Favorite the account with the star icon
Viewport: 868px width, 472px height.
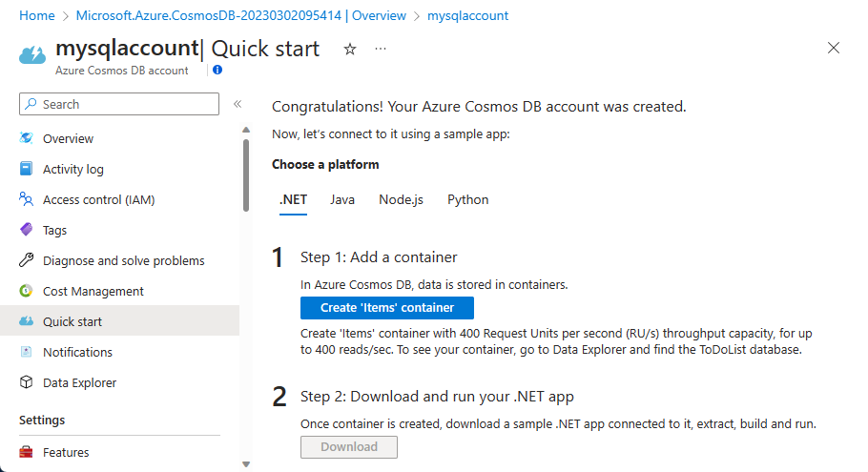tap(350, 49)
